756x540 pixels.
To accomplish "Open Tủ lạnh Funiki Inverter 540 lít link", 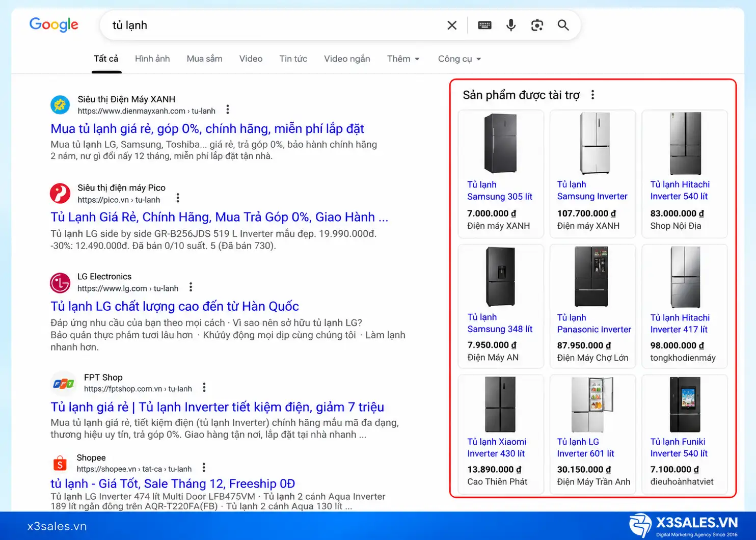I will pos(679,448).
